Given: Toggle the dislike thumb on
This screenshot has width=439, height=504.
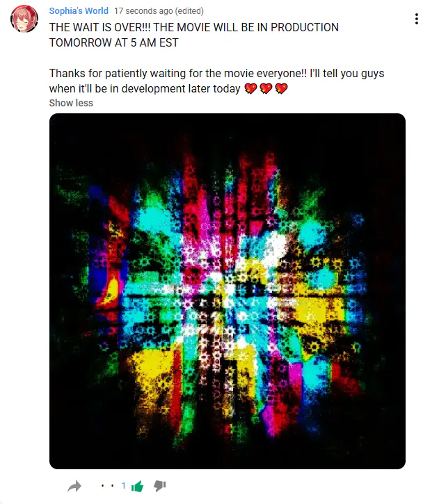Looking at the screenshot, I should (160, 486).
